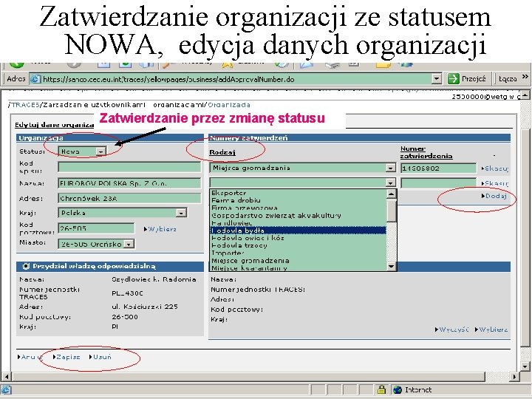
Task: Click Wybierz beside Wyczyść
Action: tap(494, 330)
